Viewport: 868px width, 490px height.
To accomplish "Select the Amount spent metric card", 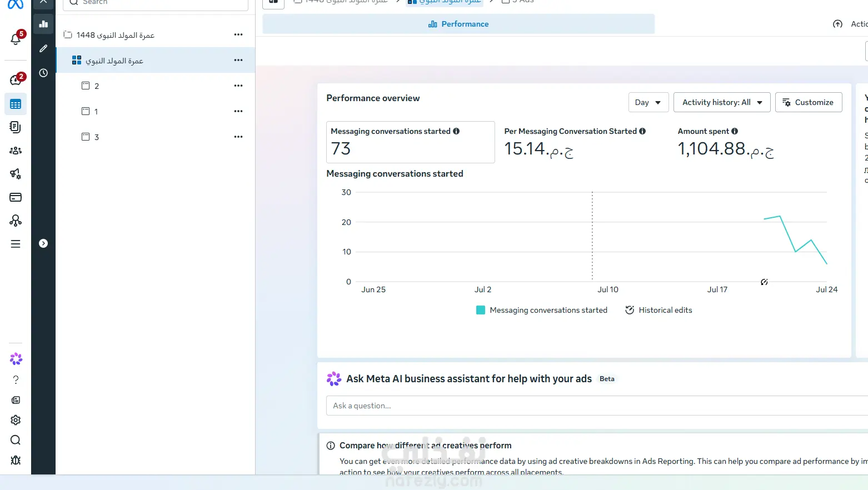I will (x=757, y=142).
